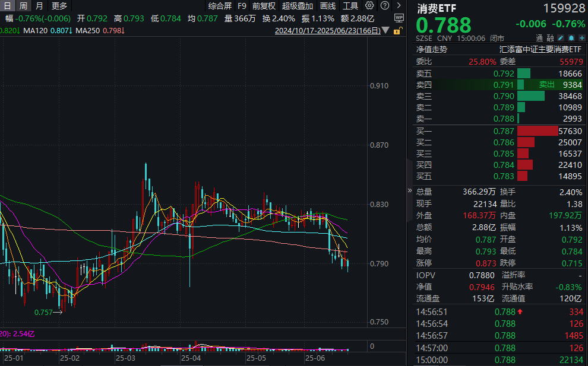Click the lock icon beside the date range
This screenshot has width=588, height=366.
tap(397, 31)
